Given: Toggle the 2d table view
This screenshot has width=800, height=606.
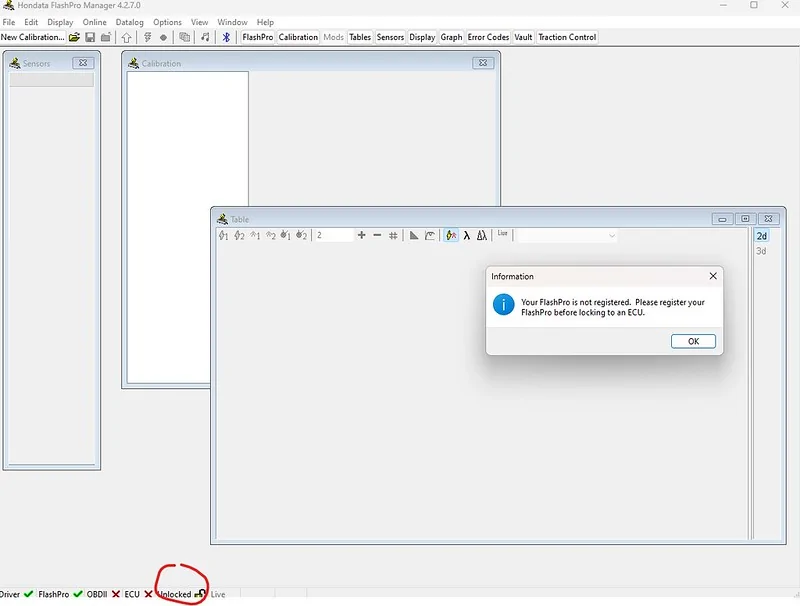Looking at the screenshot, I should pos(761,236).
